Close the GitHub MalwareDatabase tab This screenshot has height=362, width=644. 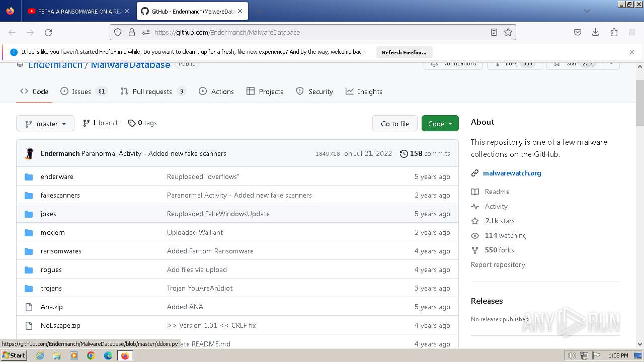(x=240, y=11)
